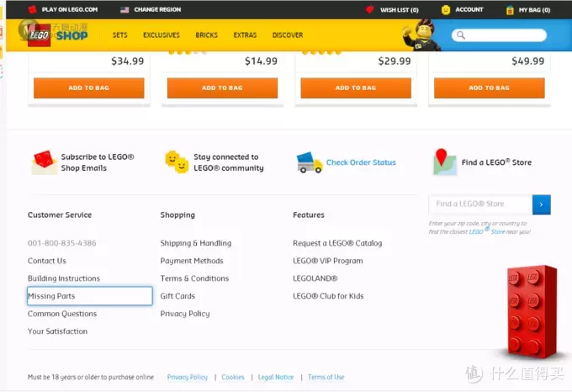Image resolution: width=572 pixels, height=392 pixels.
Task: Open Request a LEGO Catalog link
Action: click(x=337, y=243)
